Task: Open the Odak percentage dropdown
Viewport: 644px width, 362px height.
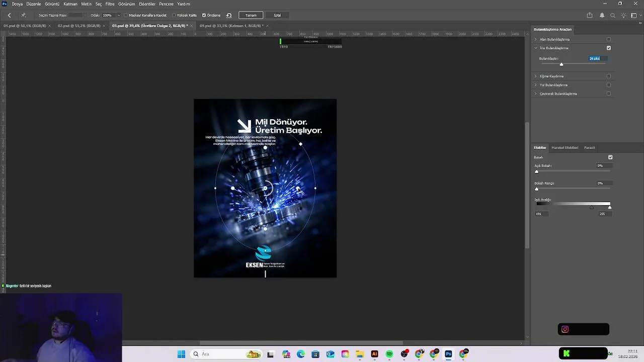Action: [119, 15]
